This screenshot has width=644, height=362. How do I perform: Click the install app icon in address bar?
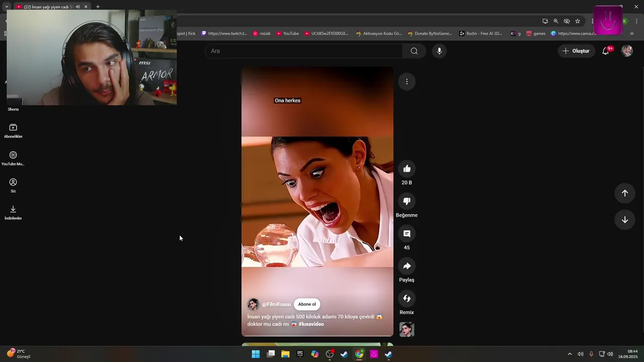tap(545, 21)
